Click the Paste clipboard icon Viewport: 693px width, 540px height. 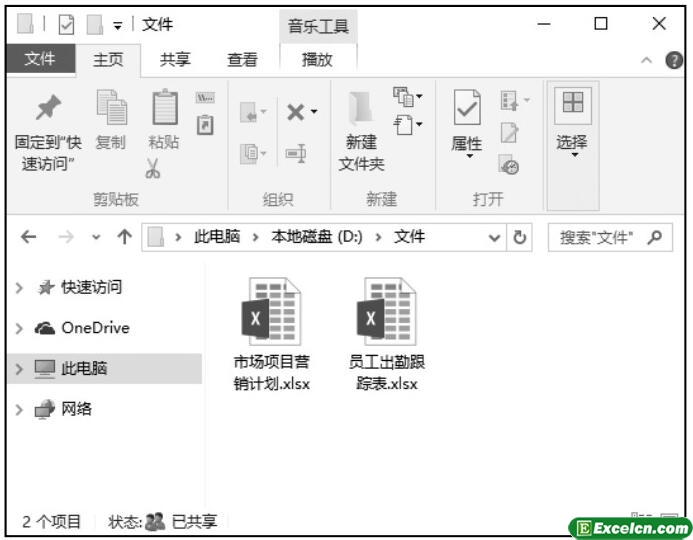(165, 107)
